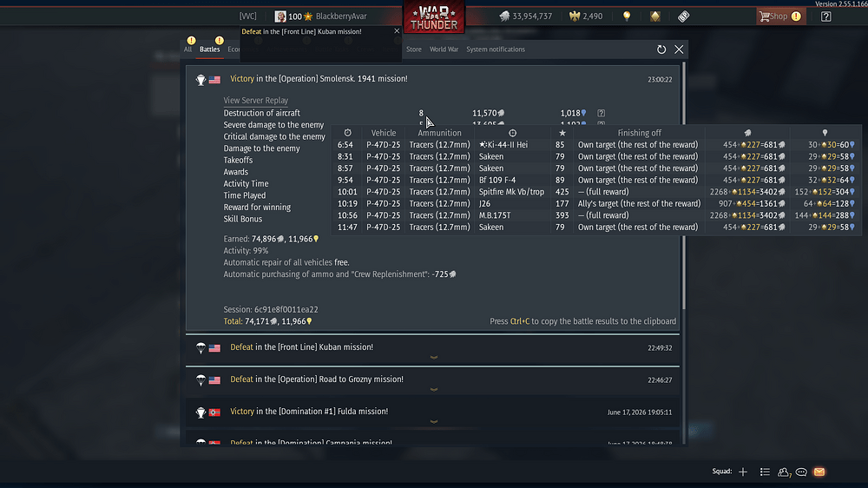Click the flag icon on the Fulda entry
This screenshot has width=868, height=488.
coord(214,412)
